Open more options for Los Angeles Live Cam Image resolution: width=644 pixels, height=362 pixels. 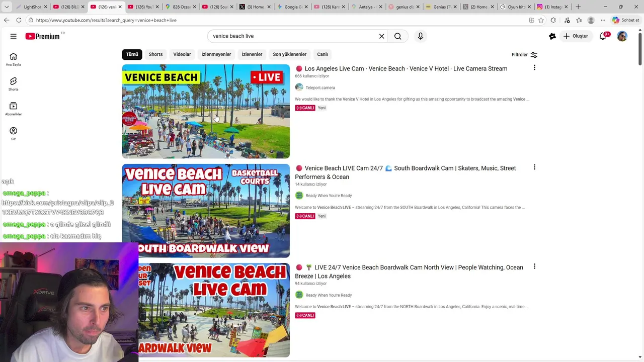tap(534, 68)
